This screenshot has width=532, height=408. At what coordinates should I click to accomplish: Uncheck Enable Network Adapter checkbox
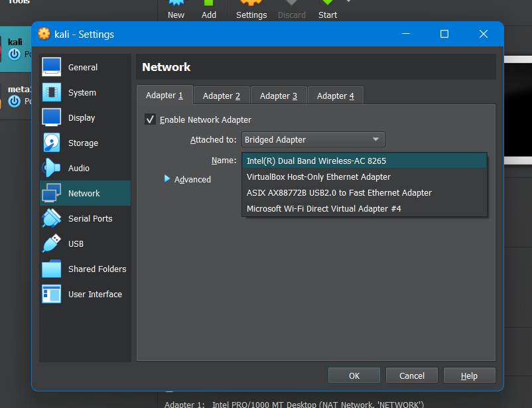tap(150, 119)
